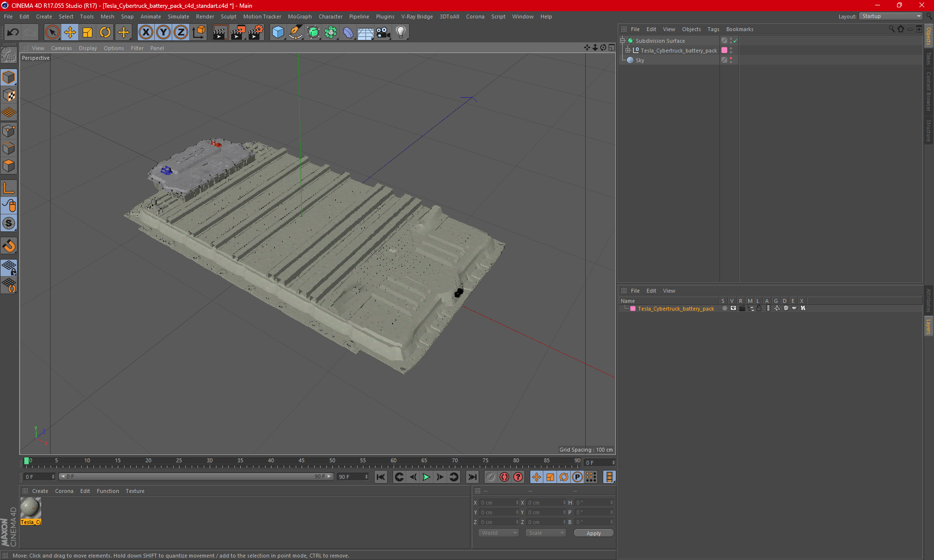This screenshot has height=560, width=934.
Task: Enable Axis mode
Action: coord(9,188)
